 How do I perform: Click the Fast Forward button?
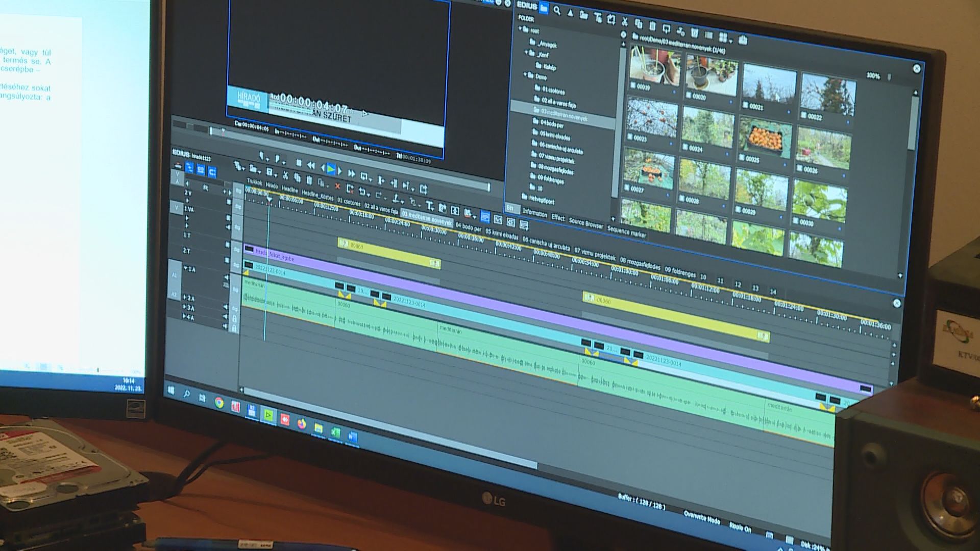point(351,174)
